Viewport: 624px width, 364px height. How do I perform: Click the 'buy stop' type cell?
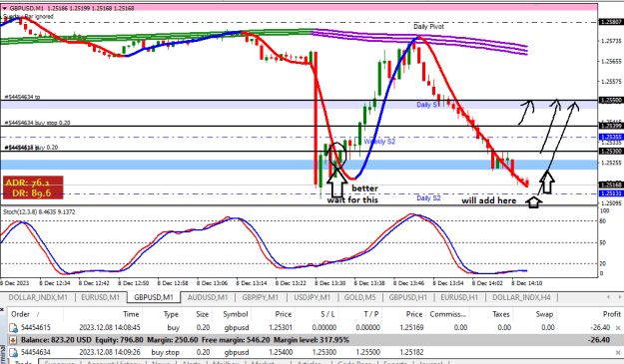click(x=165, y=352)
